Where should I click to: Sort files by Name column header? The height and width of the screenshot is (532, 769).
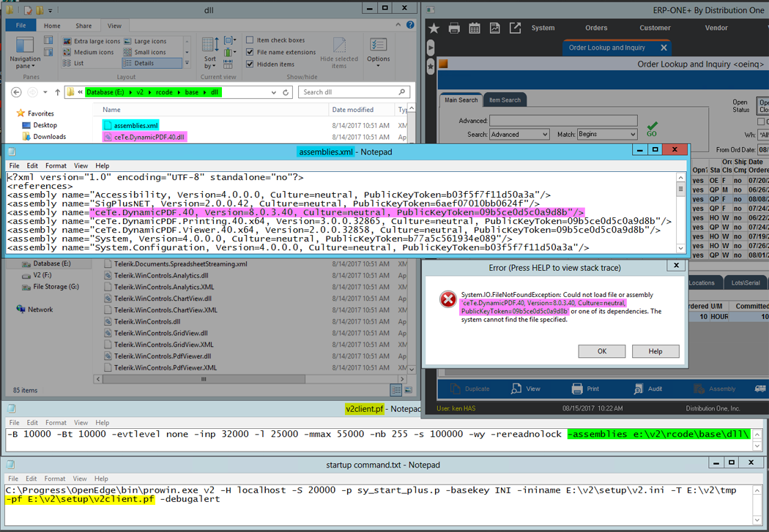click(212, 110)
